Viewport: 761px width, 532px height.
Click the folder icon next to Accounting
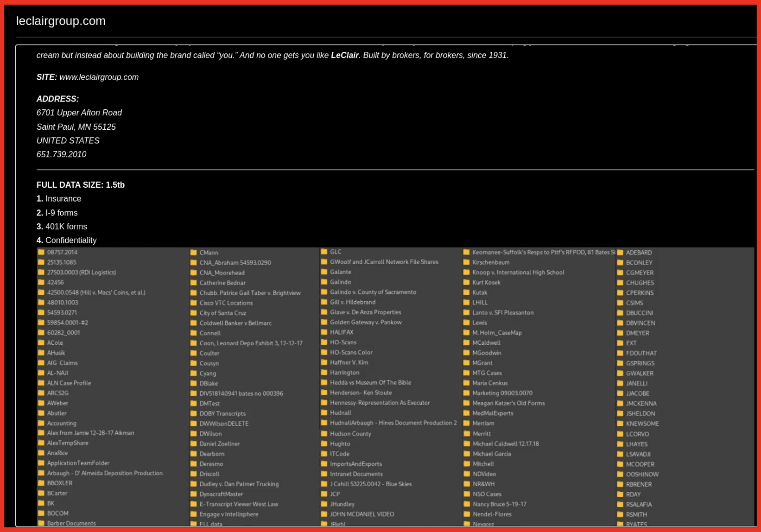[41, 423]
